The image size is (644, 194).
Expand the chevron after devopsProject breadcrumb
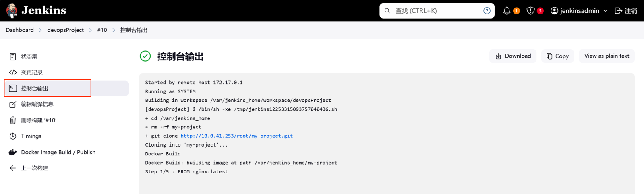[x=90, y=30]
